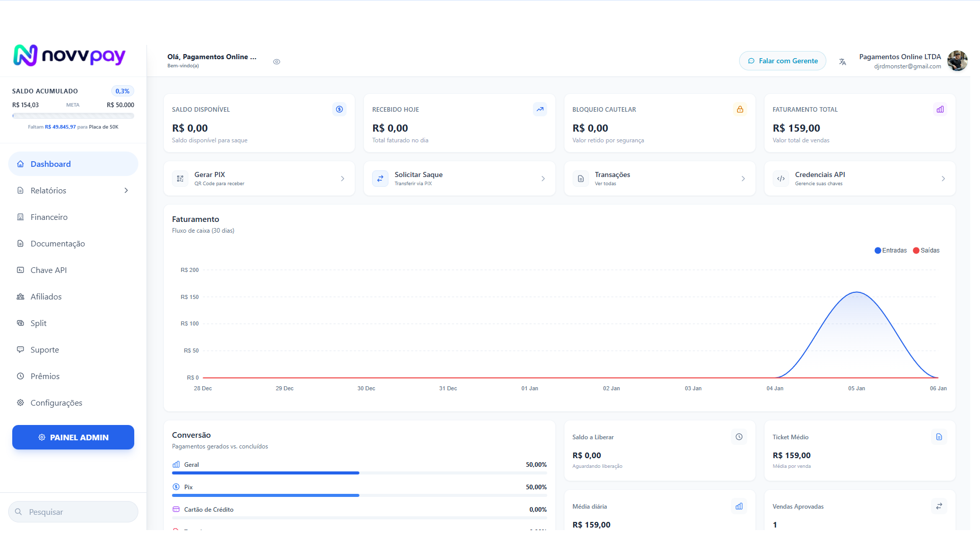This screenshot has width=980, height=551.
Task: Click the Saldo a Liberar clock icon
Action: point(739,437)
